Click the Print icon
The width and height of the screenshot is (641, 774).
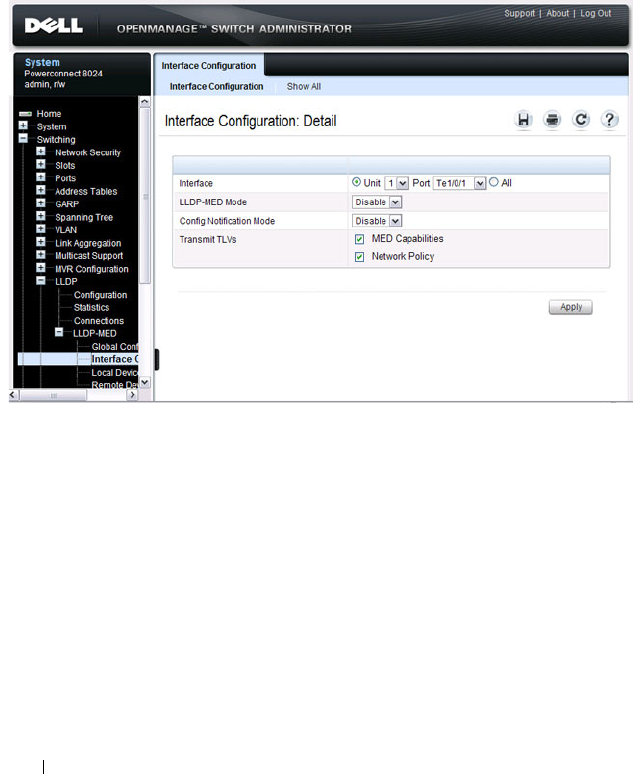[x=552, y=120]
